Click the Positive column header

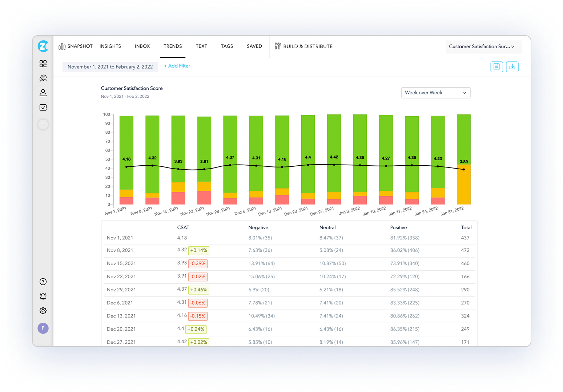[398, 227]
